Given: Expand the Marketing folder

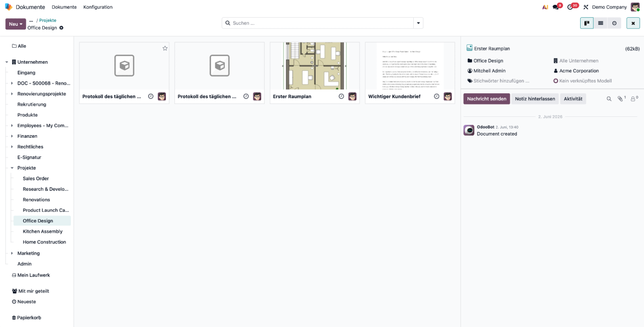Looking at the screenshot, I should click(12, 253).
